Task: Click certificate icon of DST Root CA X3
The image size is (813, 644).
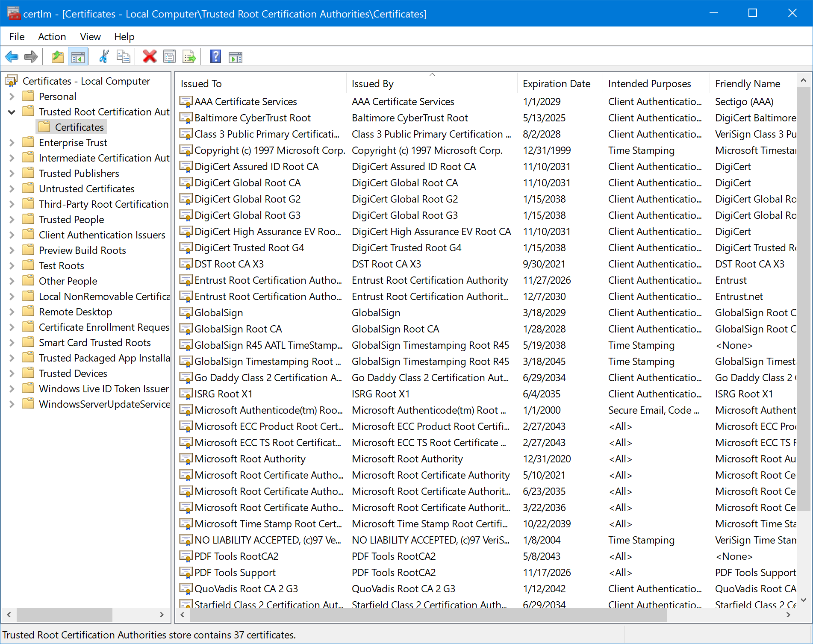Action: tap(186, 264)
